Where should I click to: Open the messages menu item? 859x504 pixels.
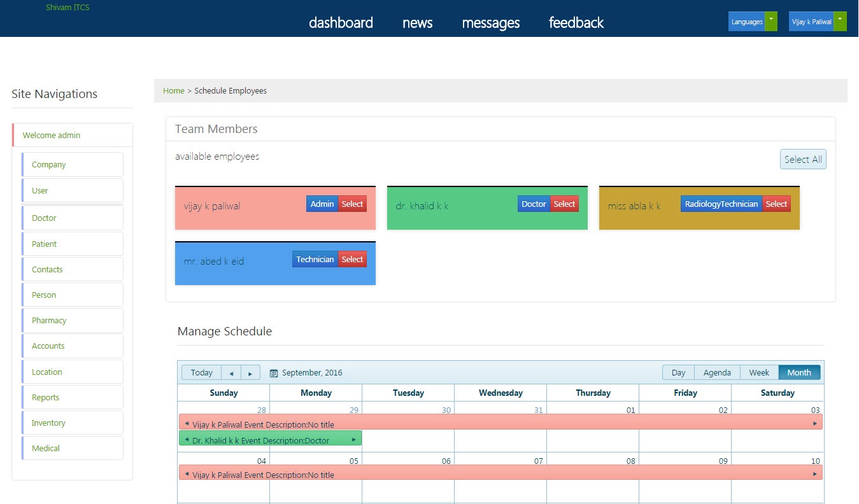(491, 23)
